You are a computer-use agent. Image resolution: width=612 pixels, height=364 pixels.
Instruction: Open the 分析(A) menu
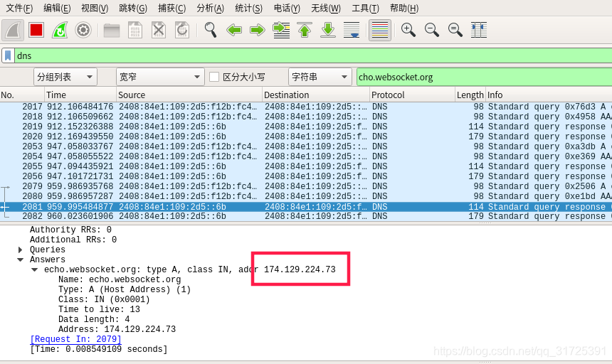coord(211,8)
